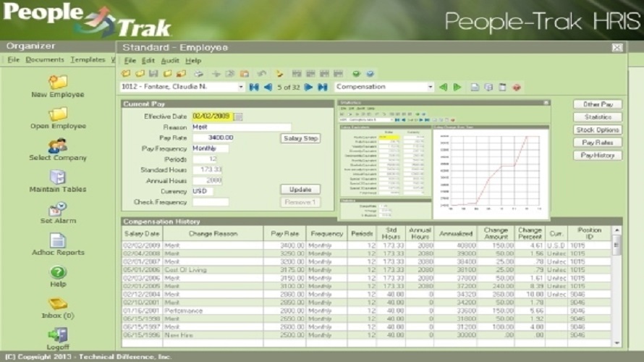Click green left arrow beside Compensation dropdown
644x362 pixels.
click(x=443, y=87)
